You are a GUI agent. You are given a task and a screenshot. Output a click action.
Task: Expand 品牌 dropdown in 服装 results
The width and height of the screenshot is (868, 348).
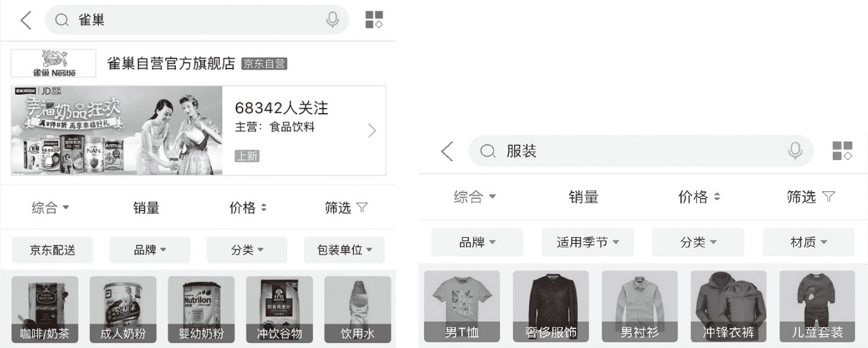[477, 242]
